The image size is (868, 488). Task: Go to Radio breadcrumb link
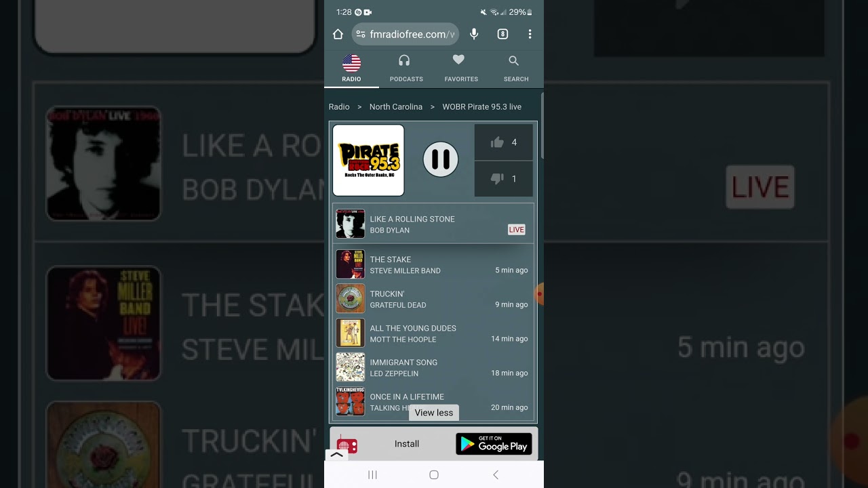point(339,107)
